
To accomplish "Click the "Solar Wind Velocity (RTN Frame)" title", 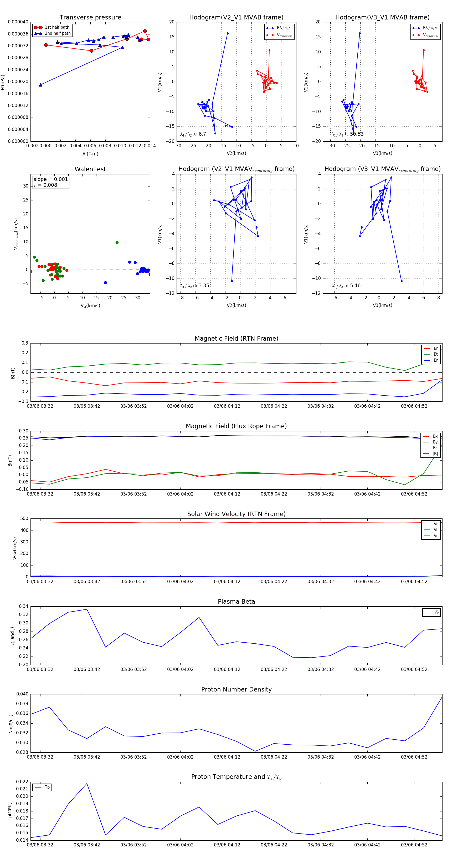I will [236, 514].
